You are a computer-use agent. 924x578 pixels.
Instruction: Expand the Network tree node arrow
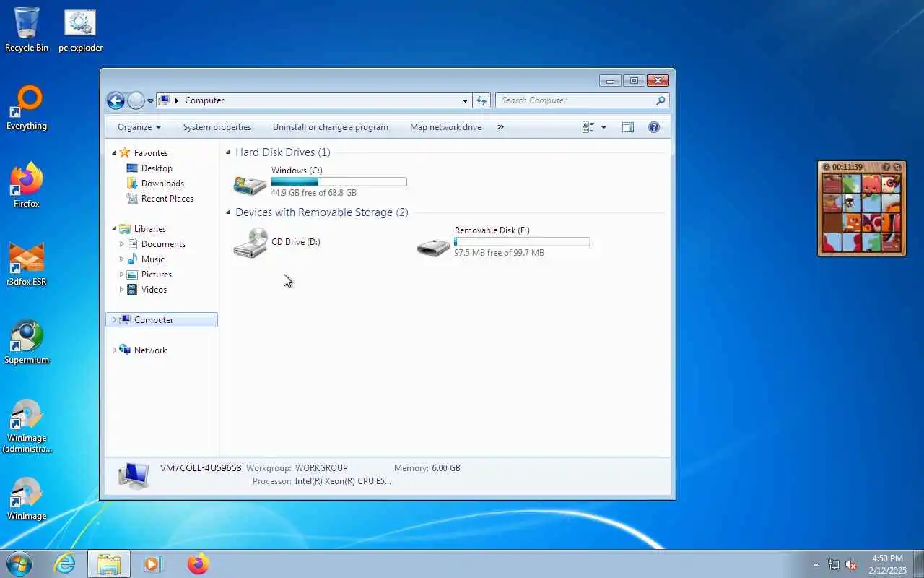click(113, 350)
